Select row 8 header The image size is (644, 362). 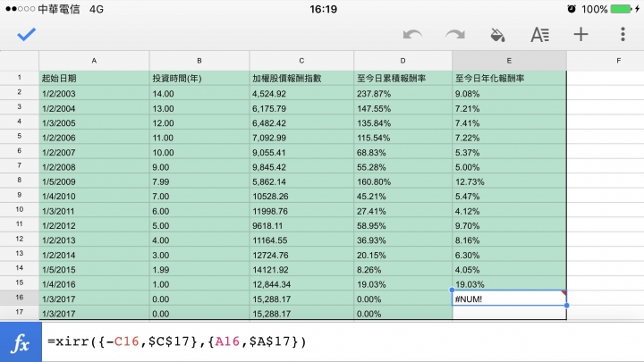20,181
